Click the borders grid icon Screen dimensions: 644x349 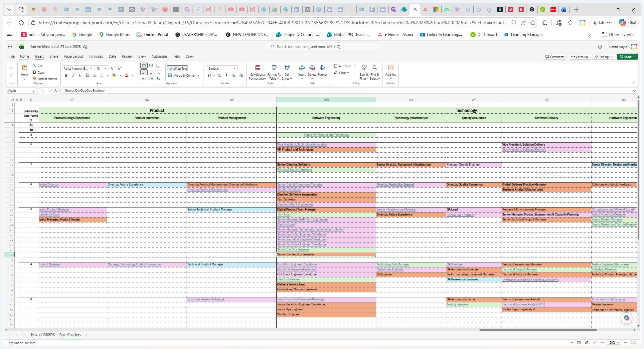click(x=101, y=75)
